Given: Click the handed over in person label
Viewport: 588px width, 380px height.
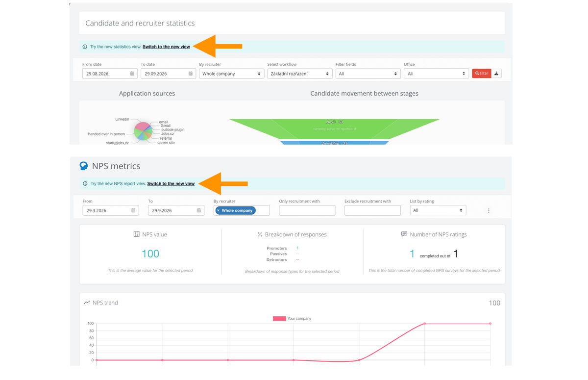Looking at the screenshot, I should click(106, 134).
